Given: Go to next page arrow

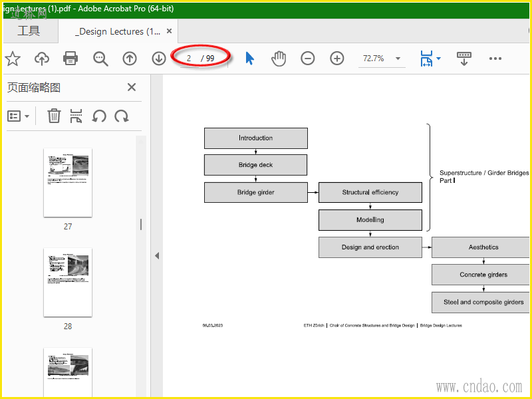Looking at the screenshot, I should click(x=159, y=59).
